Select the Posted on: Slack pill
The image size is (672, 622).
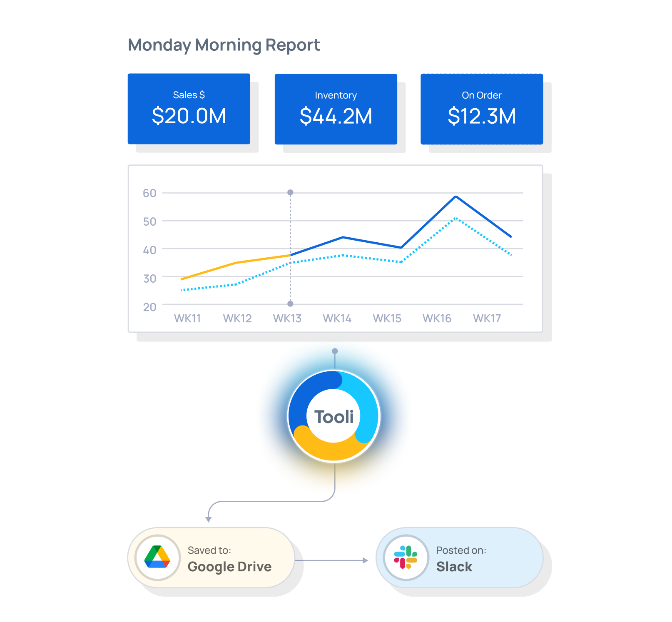[x=460, y=558]
